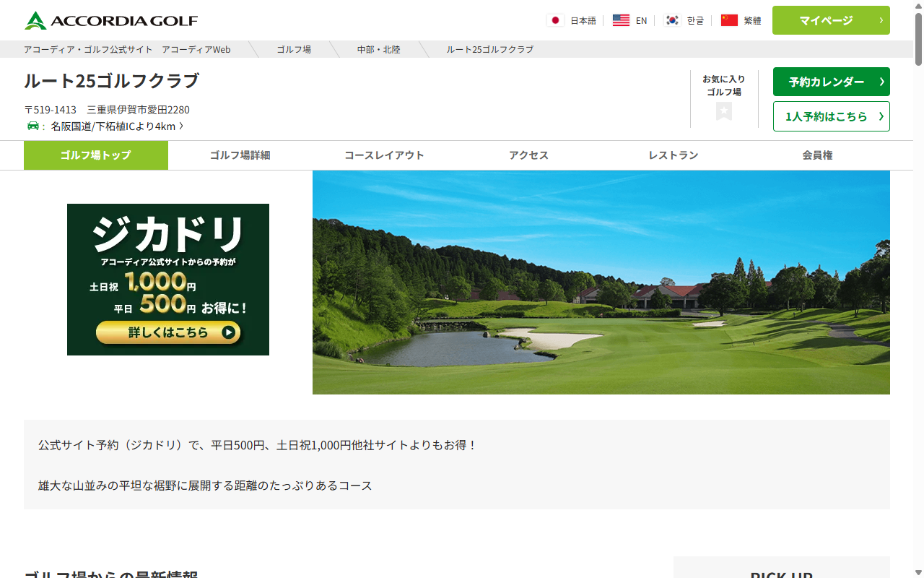
Task: Click play arrow on 詳しくはこちら banner
Action: (228, 332)
